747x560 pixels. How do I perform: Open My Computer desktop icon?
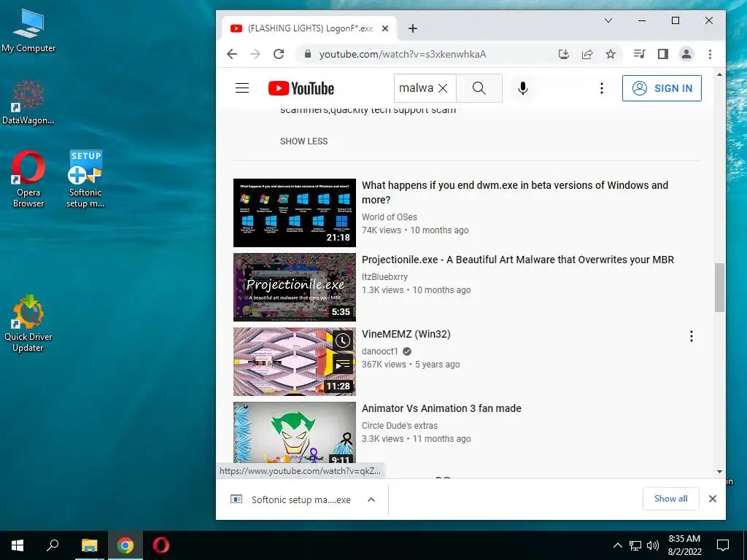(28, 31)
